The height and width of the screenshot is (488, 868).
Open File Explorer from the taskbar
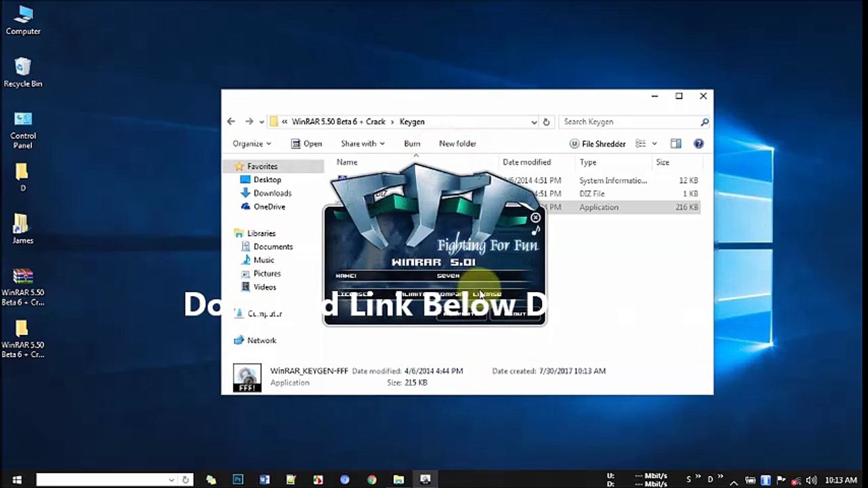[398, 480]
